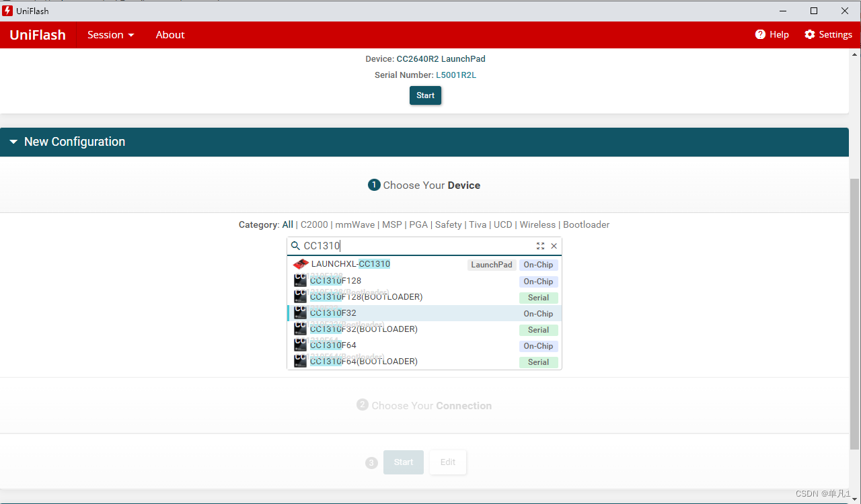Click Serial tag on CC1310F128(BOOTLOADER) row
The height and width of the screenshot is (504, 861).
pyautogui.click(x=538, y=298)
